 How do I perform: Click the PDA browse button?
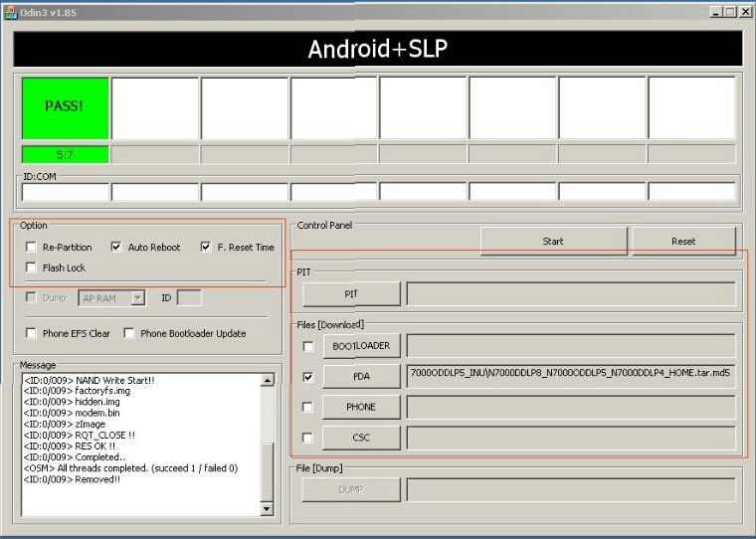[x=362, y=376]
